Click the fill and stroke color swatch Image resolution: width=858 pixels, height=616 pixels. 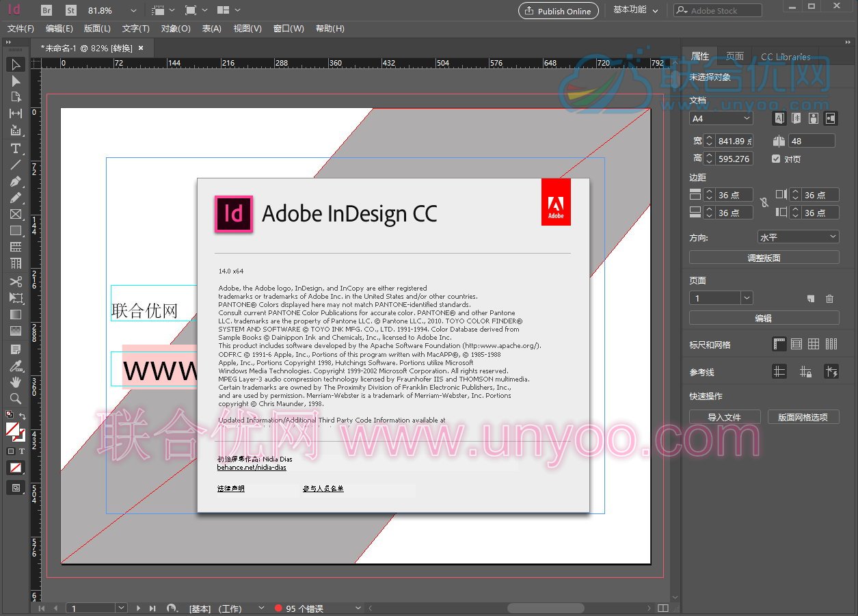[15, 431]
